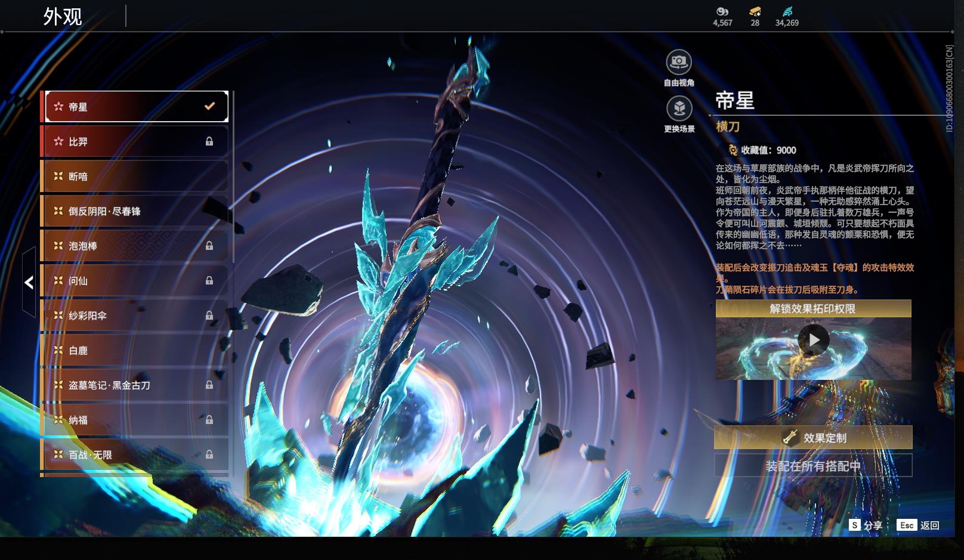964x560 pixels.
Task: Click the lock icon on 百战·无限
Action: click(209, 454)
